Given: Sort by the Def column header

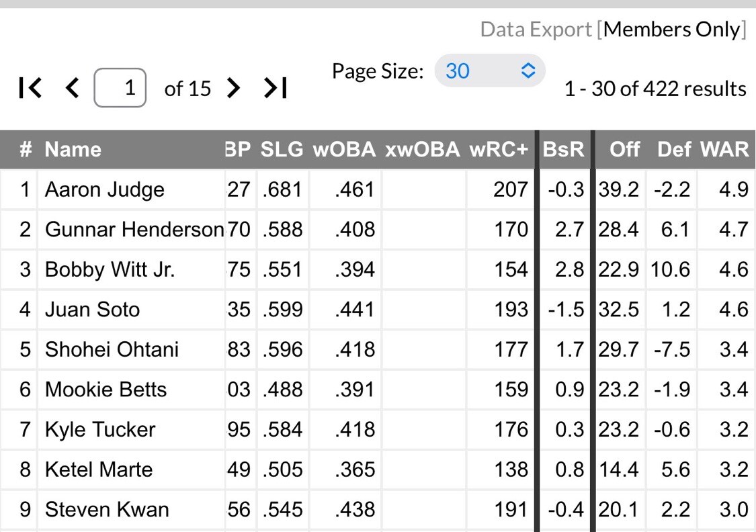Looking at the screenshot, I should [675, 149].
